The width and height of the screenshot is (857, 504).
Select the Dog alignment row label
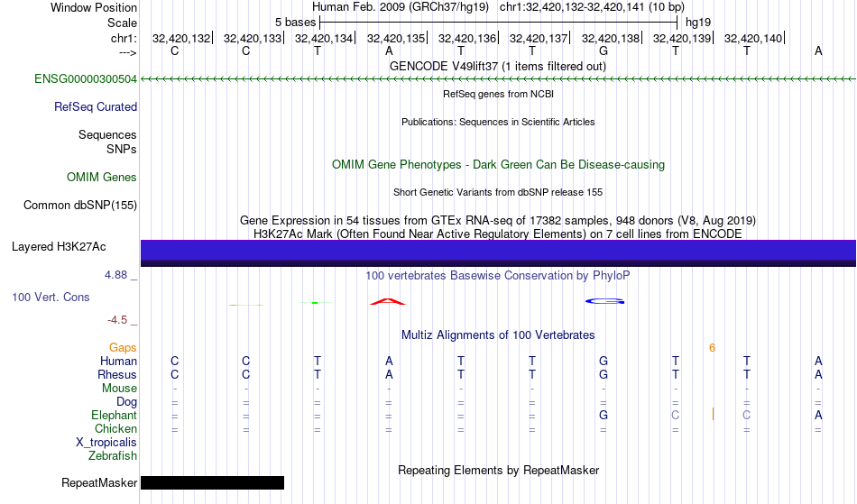[x=126, y=402]
